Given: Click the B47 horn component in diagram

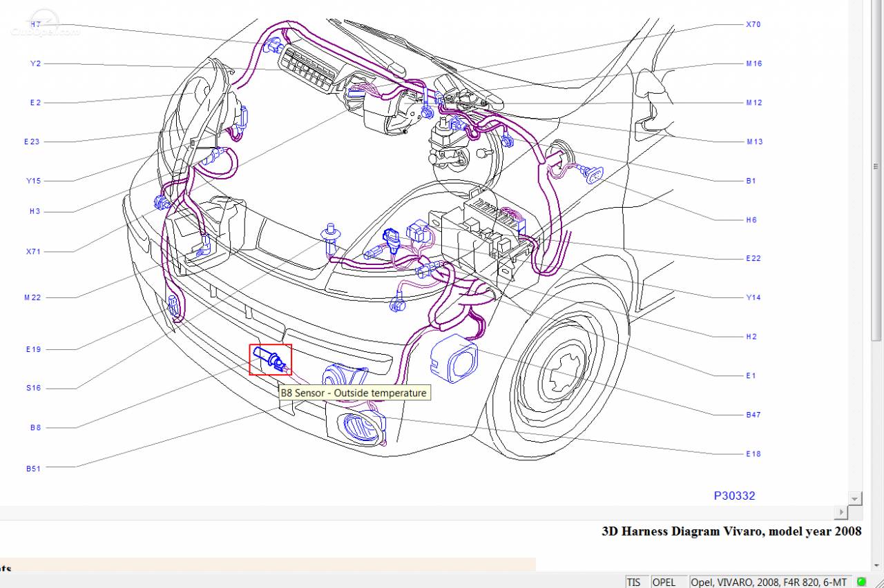Looking at the screenshot, I should [x=454, y=358].
